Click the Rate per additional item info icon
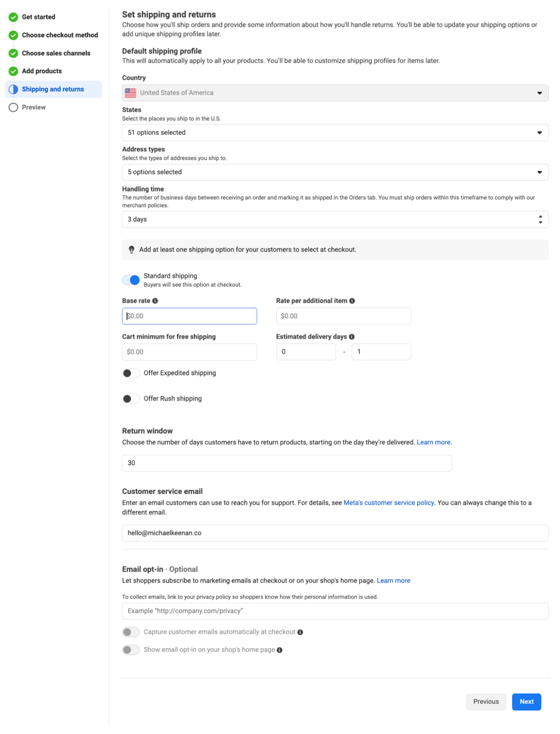 (x=352, y=301)
